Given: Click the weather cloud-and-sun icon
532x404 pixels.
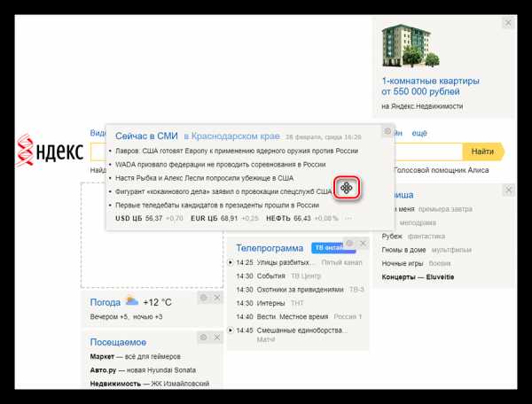Looking at the screenshot, I should (x=132, y=301).
